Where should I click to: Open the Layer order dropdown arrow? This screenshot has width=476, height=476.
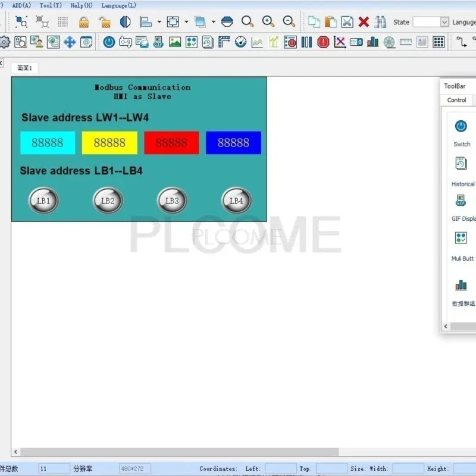tap(214, 22)
